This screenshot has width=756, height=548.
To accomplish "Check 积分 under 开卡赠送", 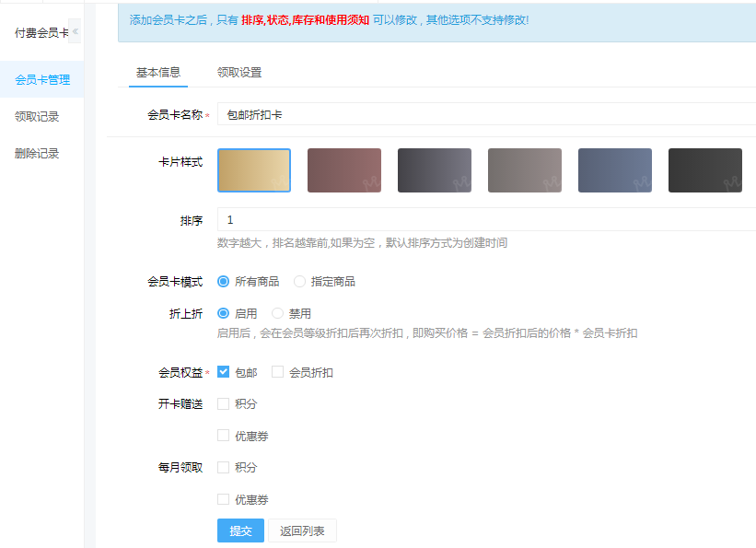I will pos(223,403).
